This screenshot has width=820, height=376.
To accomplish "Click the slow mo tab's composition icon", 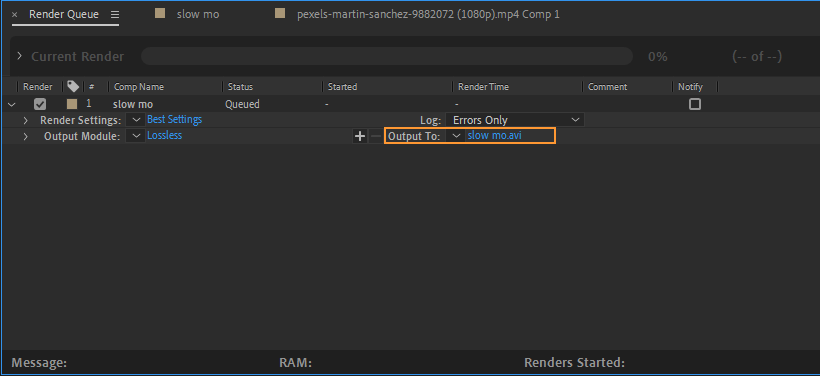I will pos(160,14).
